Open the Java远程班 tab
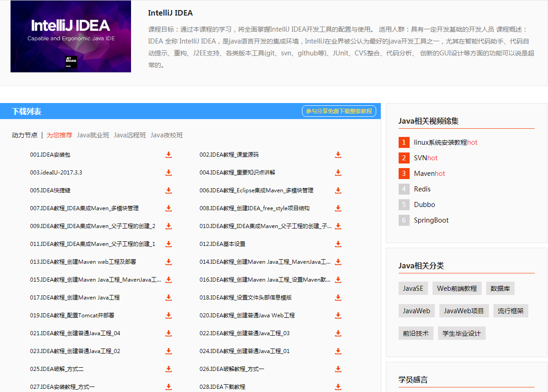 [x=130, y=135]
